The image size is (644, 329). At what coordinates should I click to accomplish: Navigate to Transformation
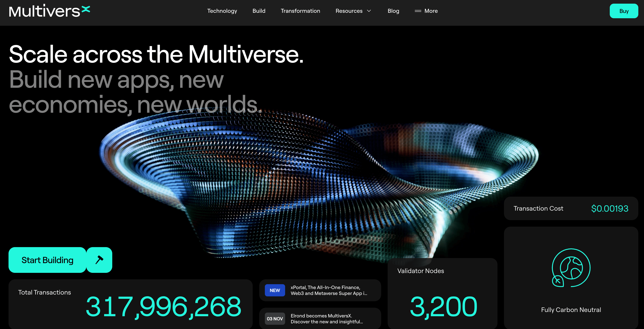[x=300, y=11]
